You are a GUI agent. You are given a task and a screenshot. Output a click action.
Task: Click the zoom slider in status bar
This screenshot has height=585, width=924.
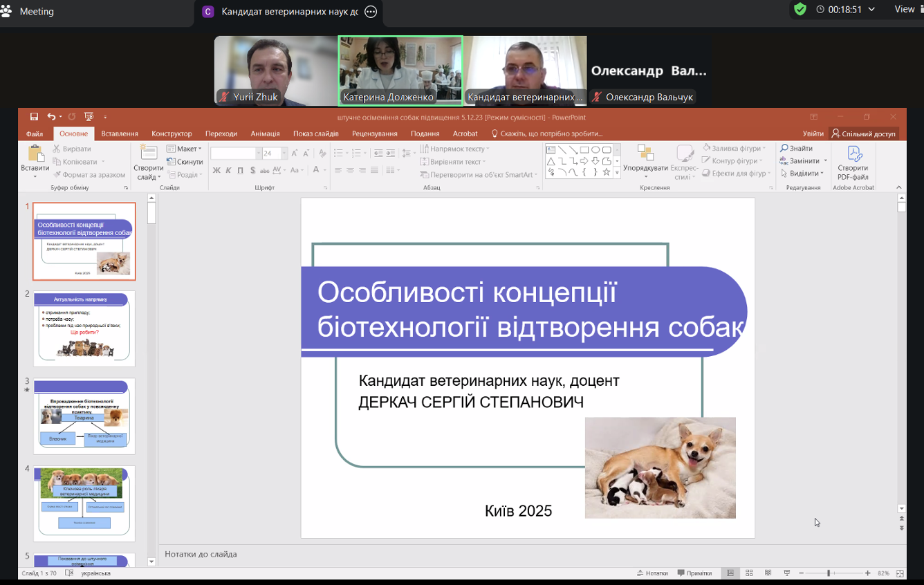tap(829, 573)
